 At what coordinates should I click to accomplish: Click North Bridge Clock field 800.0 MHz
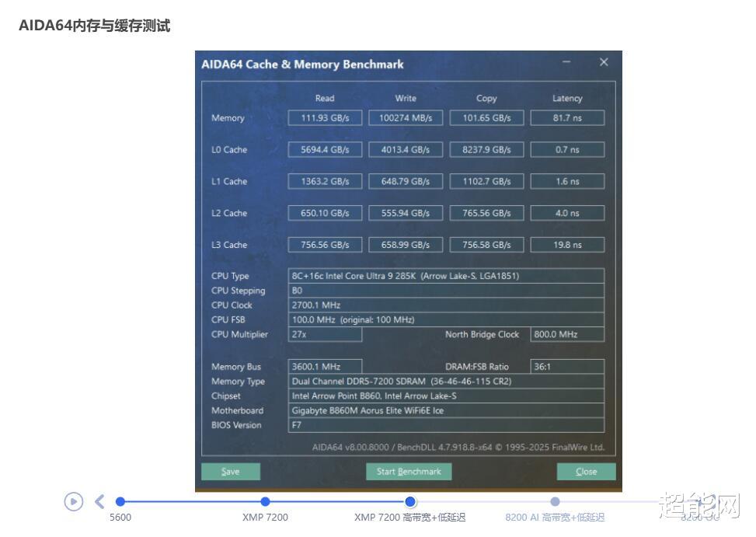pyautogui.click(x=567, y=334)
